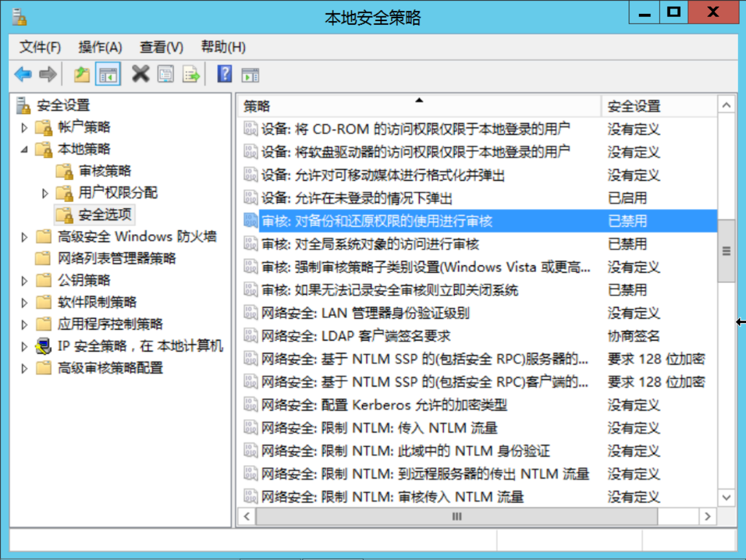Expand the 公钥策略 node
The height and width of the screenshot is (560, 746).
(x=24, y=280)
